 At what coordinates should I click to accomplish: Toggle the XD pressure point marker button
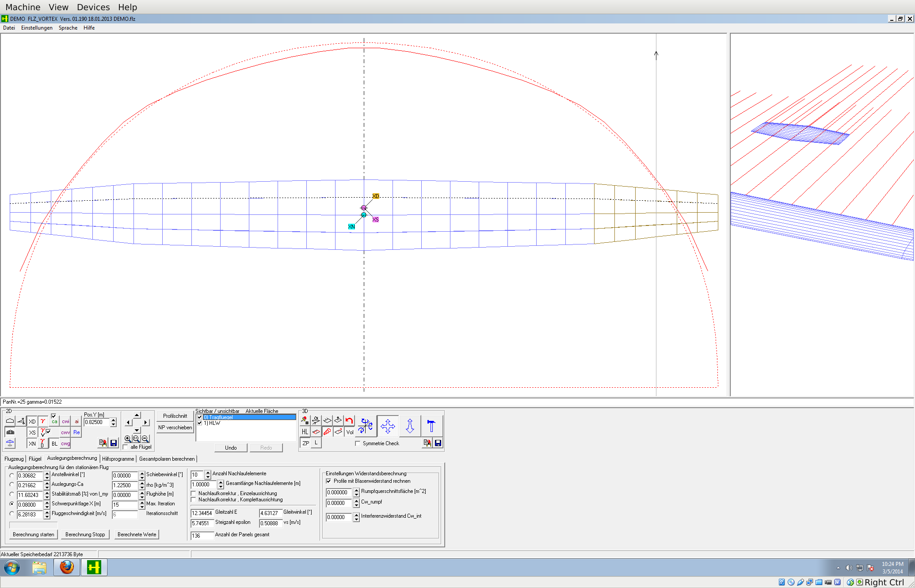(x=32, y=422)
